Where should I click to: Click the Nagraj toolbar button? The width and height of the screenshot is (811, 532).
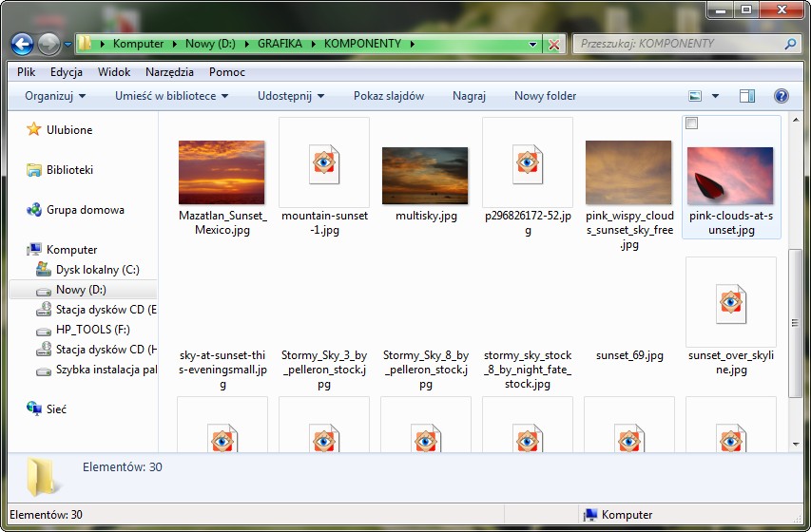(x=469, y=96)
